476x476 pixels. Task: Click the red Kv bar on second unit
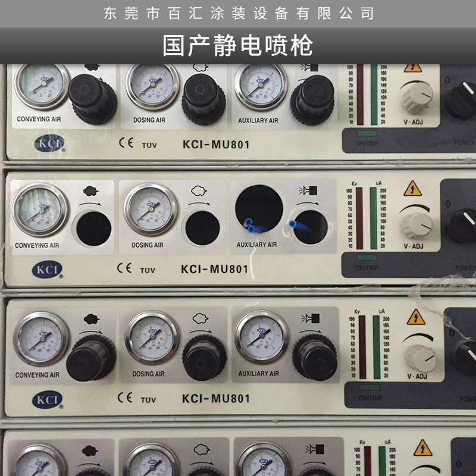click(x=359, y=218)
